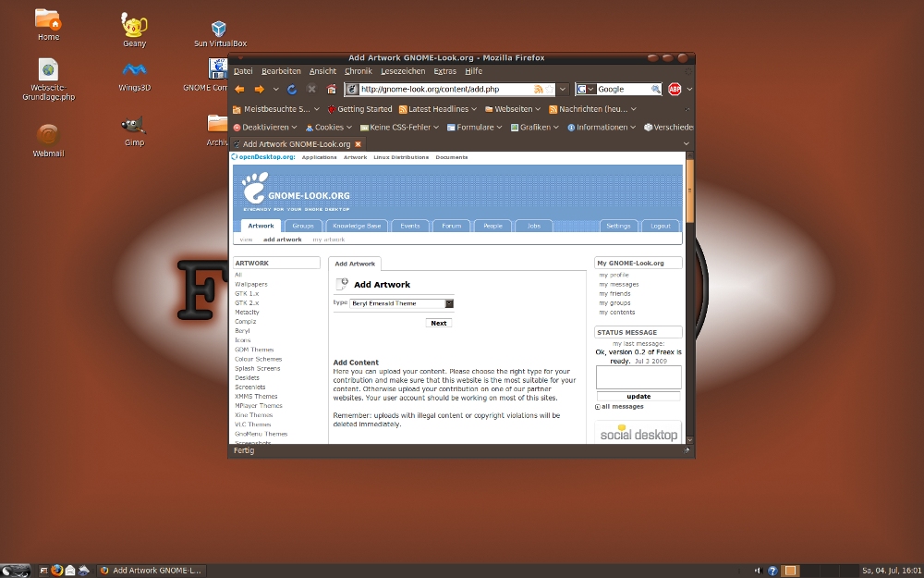Open the Adblock Plus ABP icon
924x578 pixels.
click(675, 90)
